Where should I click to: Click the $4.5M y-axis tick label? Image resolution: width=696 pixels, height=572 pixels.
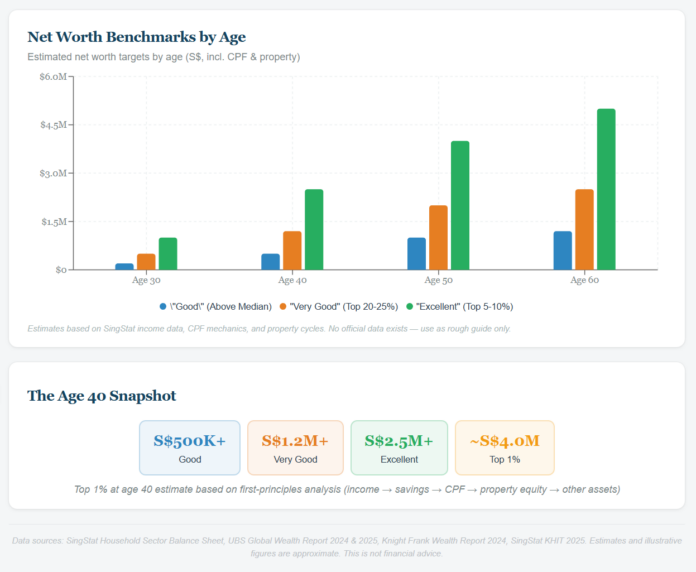point(53,125)
